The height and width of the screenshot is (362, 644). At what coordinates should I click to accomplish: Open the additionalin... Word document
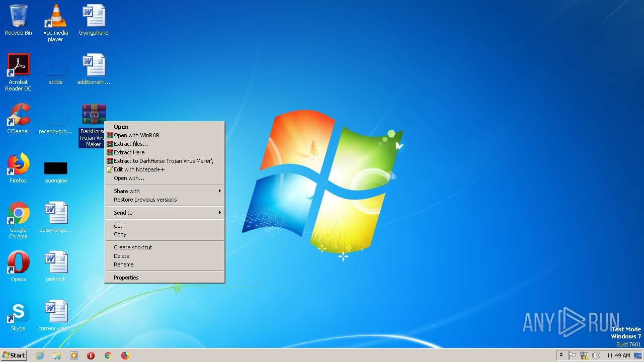pyautogui.click(x=94, y=69)
